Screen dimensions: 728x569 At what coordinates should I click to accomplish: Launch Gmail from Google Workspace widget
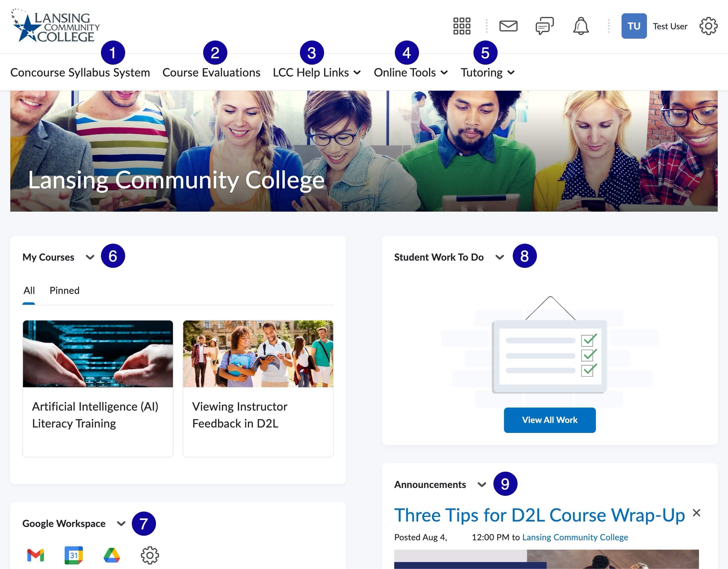(35, 555)
